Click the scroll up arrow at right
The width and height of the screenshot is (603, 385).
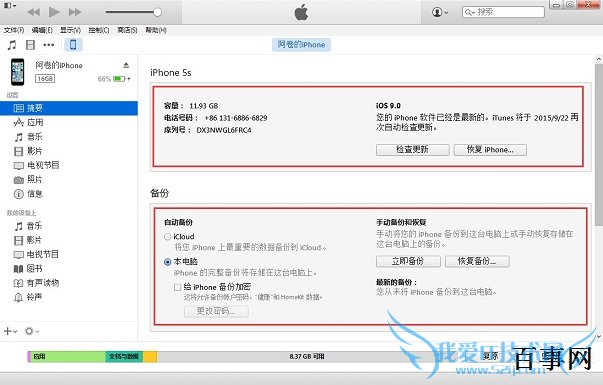point(599,59)
